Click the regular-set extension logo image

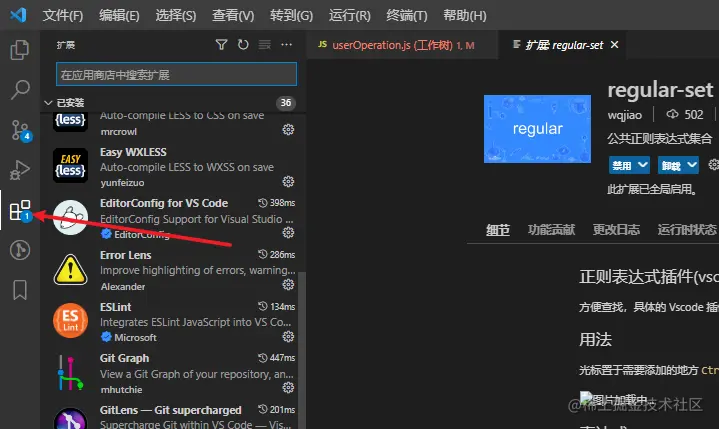[x=537, y=129]
